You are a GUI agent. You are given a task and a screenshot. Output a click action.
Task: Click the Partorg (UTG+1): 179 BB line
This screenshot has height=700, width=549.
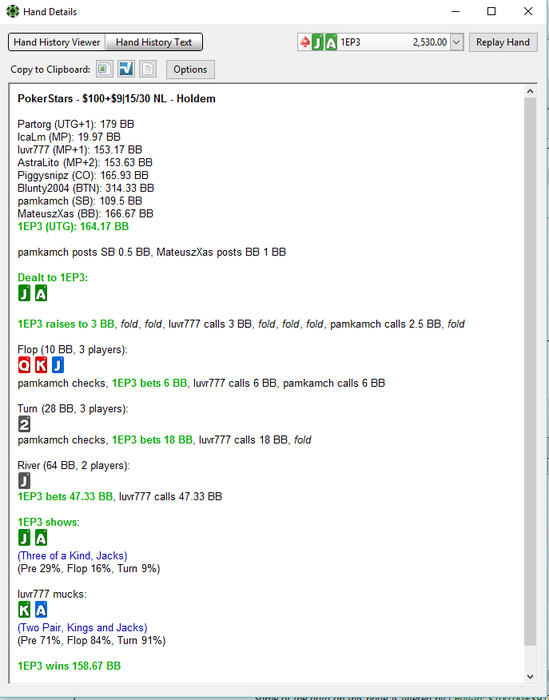(76, 124)
